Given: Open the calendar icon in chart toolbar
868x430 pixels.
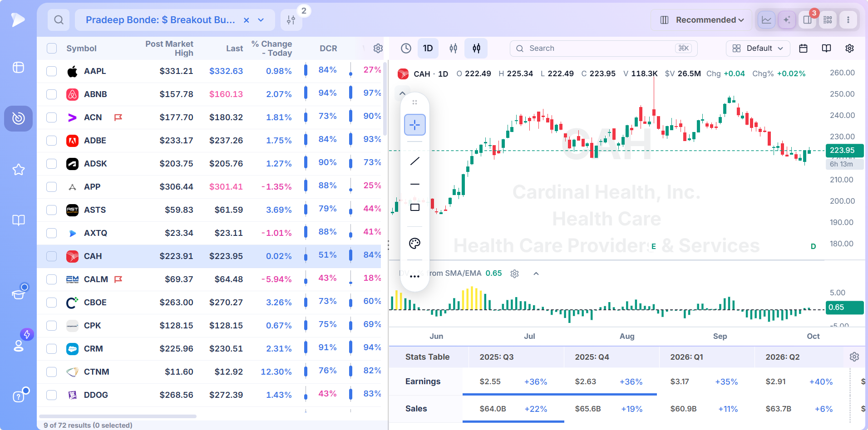Looking at the screenshot, I should [803, 48].
